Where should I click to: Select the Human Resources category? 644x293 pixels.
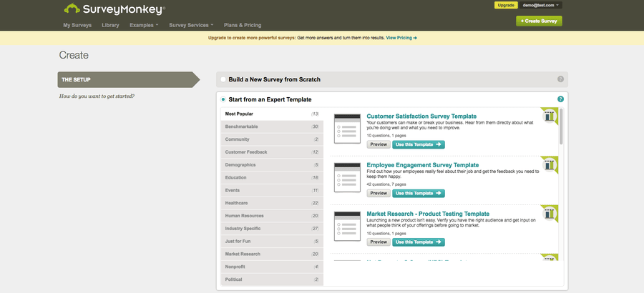pyautogui.click(x=272, y=216)
